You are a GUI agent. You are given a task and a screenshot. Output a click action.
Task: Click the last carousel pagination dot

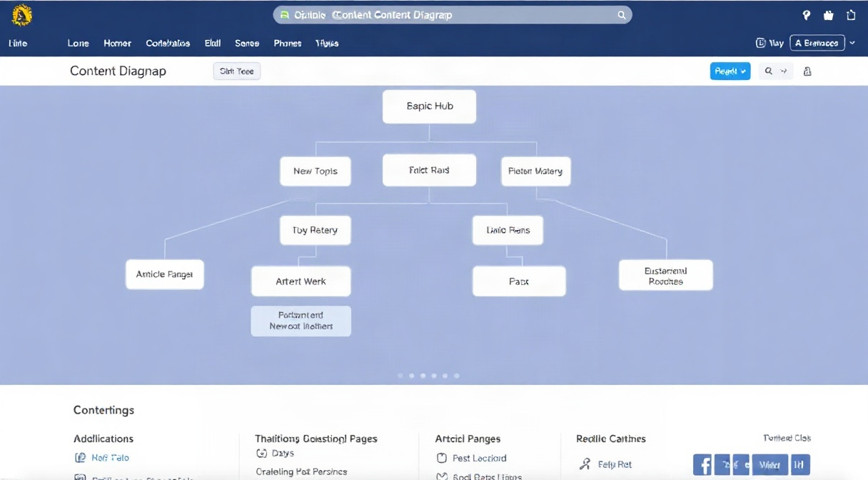457,376
